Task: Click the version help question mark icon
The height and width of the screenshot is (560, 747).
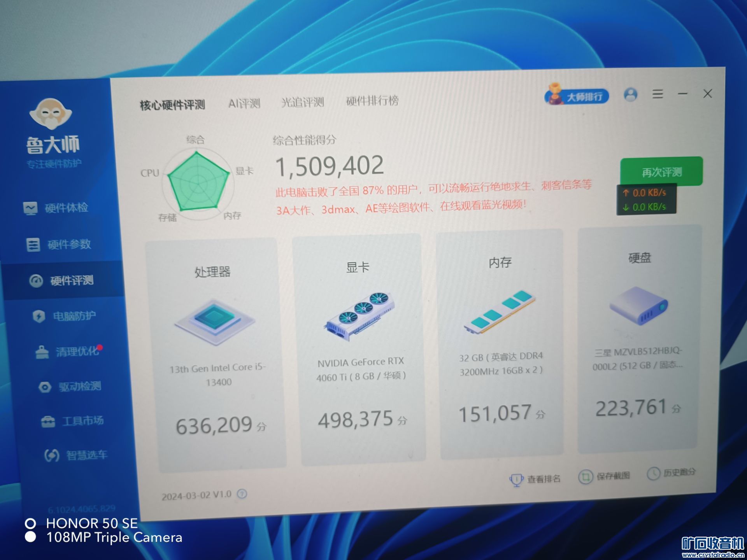Action: (242, 494)
